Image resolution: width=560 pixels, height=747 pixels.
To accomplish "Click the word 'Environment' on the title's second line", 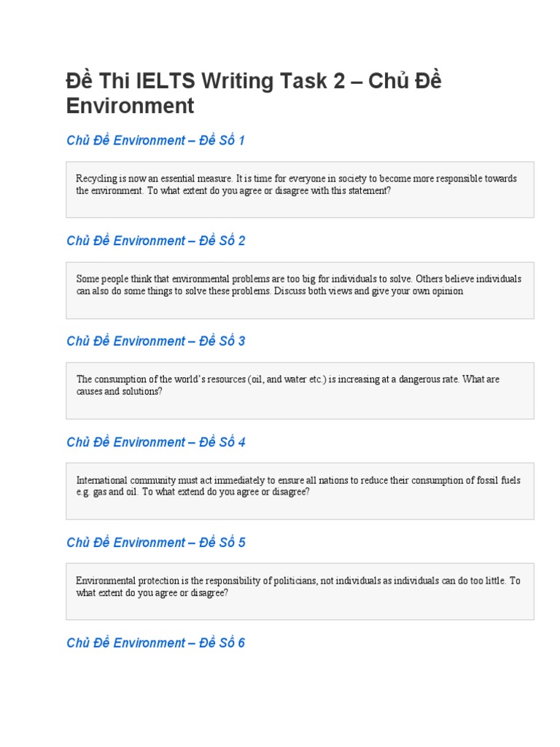I will (x=130, y=107).
